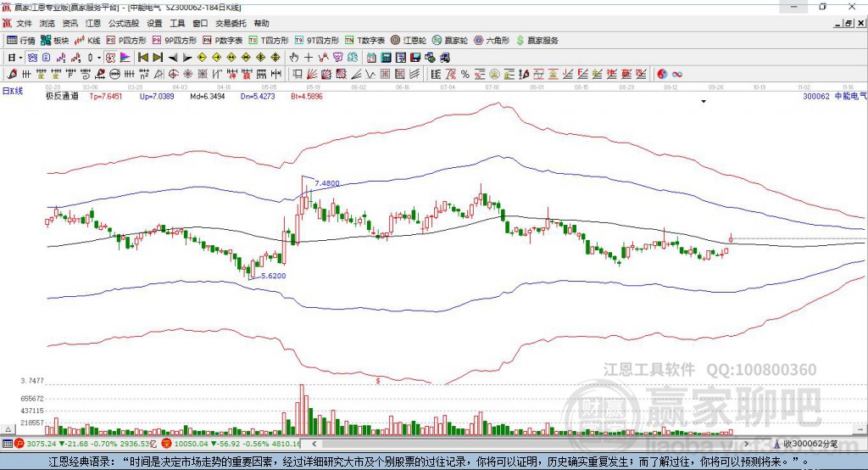Click the horizontal scrollbar left arrow
Viewport: 868px width, 470px height.
314,444
